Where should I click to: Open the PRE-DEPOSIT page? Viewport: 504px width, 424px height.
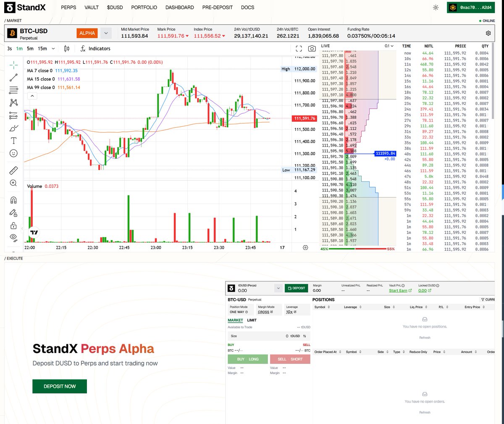click(x=217, y=8)
